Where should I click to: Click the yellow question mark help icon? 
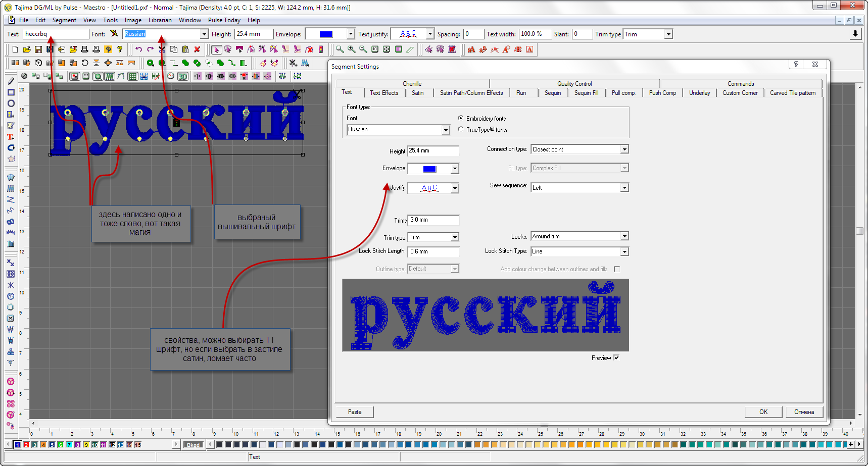120,49
